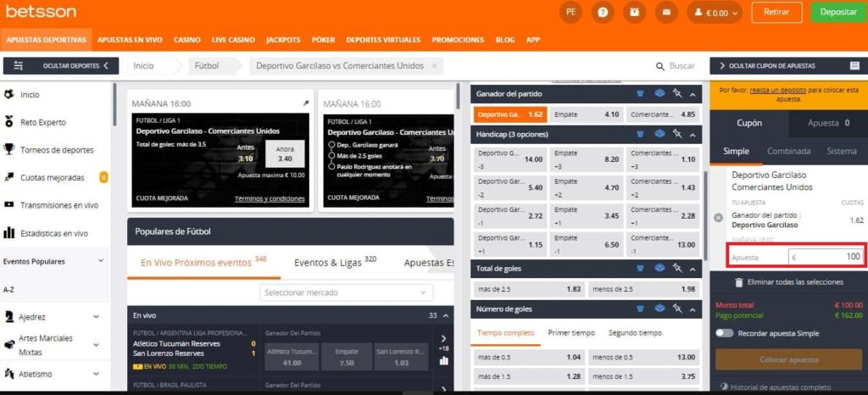Click the Apuesta stake amount field
The image size is (868, 395).
click(826, 257)
